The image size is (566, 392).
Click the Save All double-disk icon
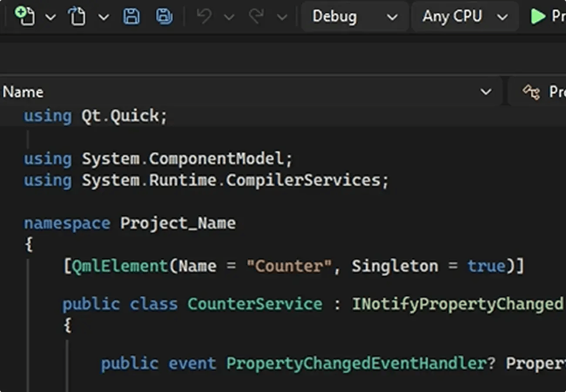pyautogui.click(x=164, y=17)
